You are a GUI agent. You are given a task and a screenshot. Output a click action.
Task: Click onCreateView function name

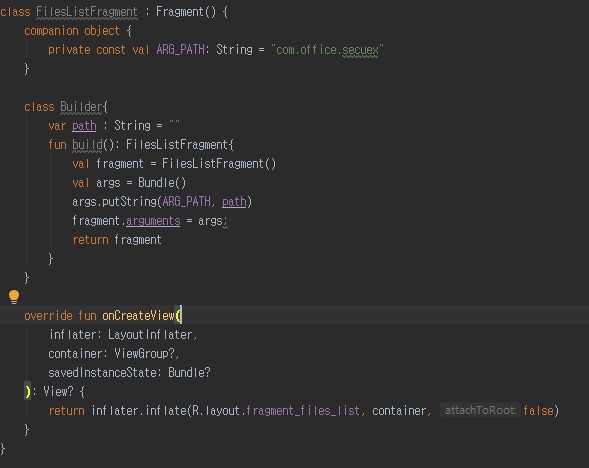coord(138,316)
